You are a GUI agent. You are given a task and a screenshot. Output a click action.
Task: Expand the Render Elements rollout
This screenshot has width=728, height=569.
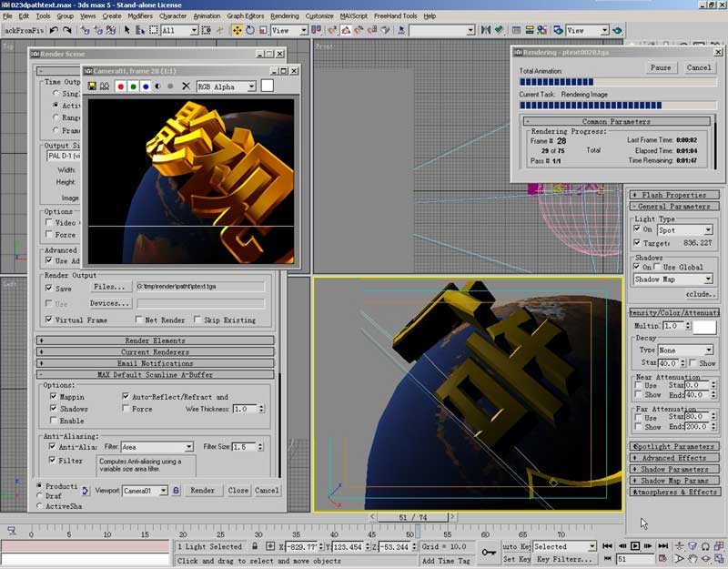pos(156,340)
